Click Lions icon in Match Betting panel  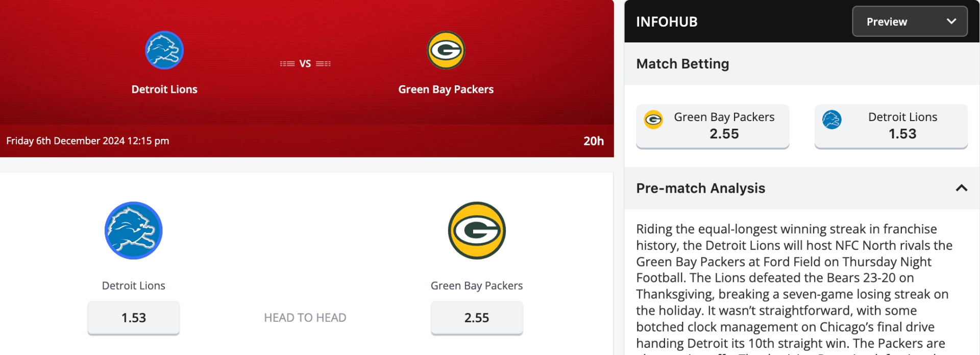point(832,120)
